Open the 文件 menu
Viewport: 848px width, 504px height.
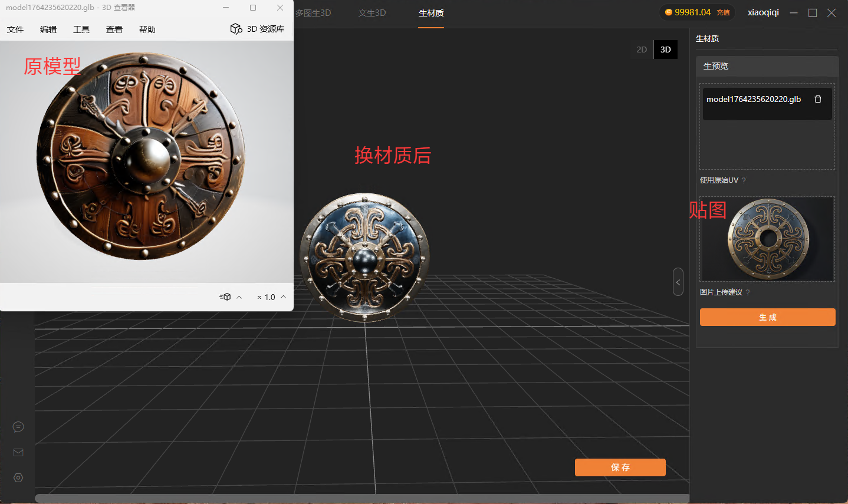pos(15,29)
